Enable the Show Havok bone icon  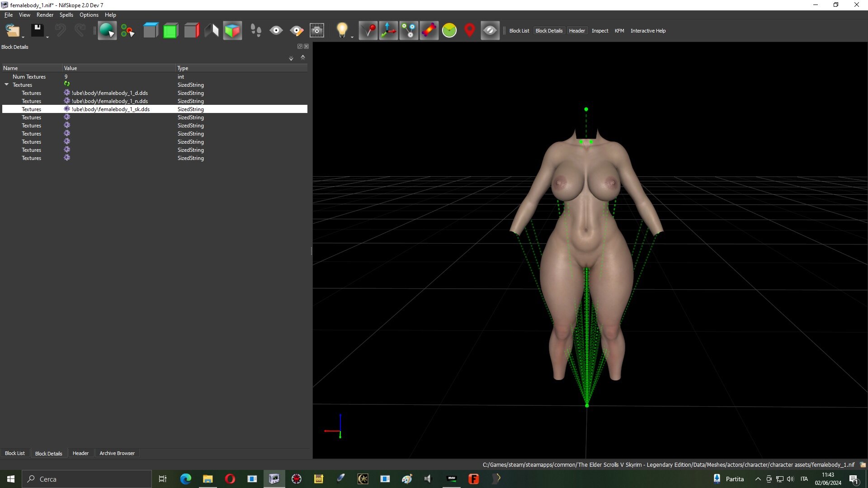pos(429,30)
